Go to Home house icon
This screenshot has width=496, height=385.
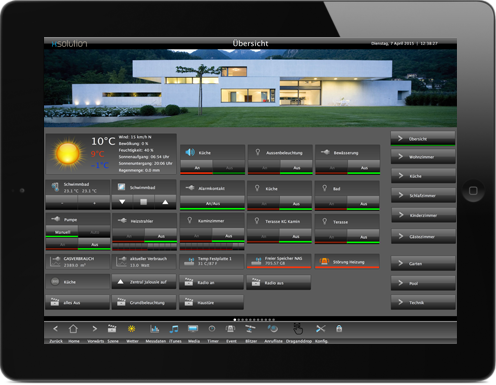click(73, 329)
